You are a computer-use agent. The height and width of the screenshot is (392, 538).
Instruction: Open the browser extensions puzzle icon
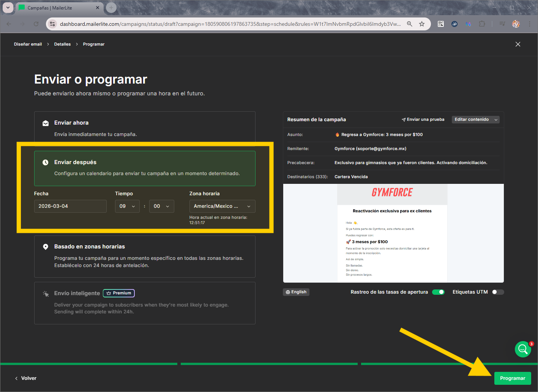point(482,24)
